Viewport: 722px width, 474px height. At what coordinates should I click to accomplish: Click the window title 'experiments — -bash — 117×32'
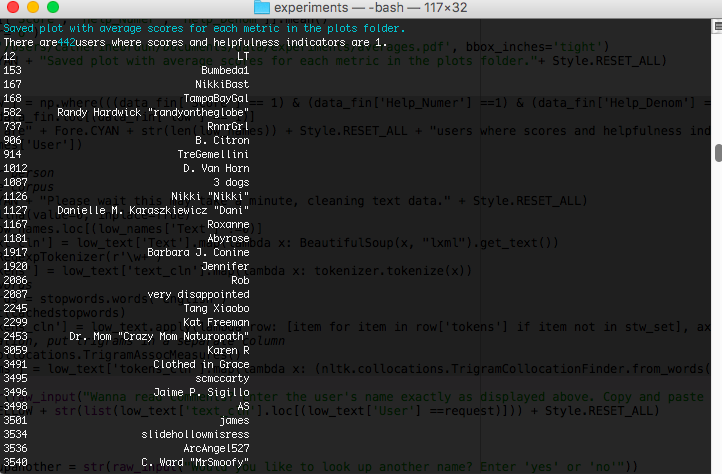pos(370,7)
